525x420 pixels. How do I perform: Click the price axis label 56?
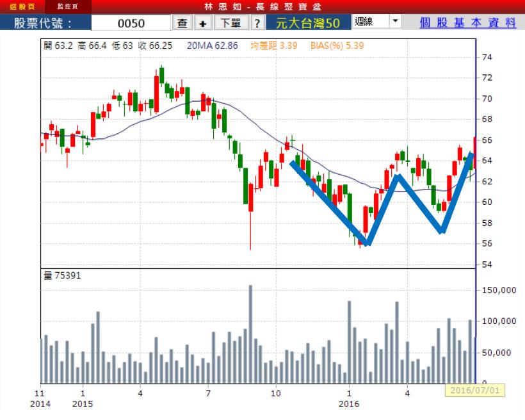(487, 243)
